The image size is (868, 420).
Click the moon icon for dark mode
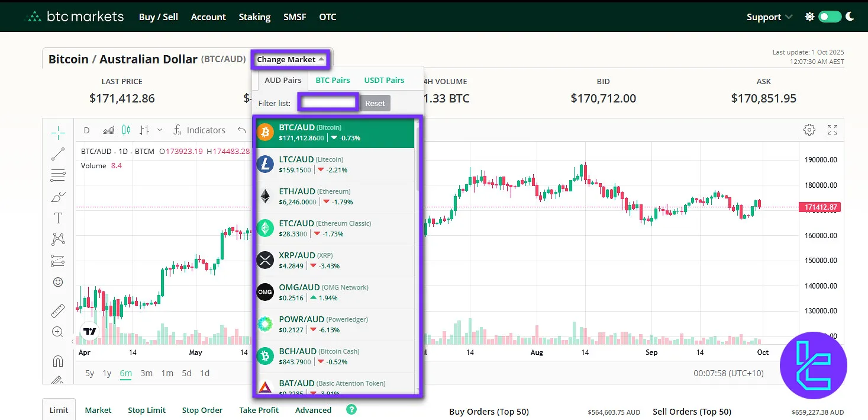[850, 17]
